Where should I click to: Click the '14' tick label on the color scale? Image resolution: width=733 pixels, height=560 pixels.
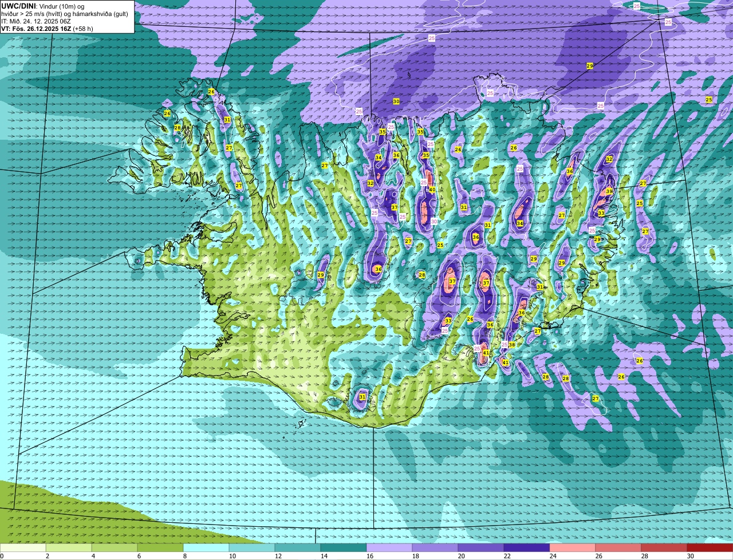[324, 556]
